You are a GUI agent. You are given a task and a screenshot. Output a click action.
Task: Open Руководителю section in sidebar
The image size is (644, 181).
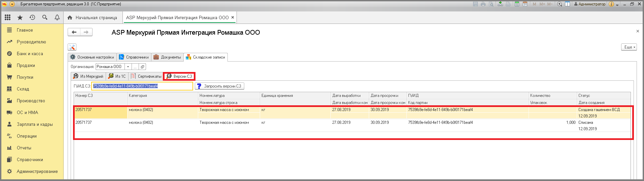tap(32, 42)
